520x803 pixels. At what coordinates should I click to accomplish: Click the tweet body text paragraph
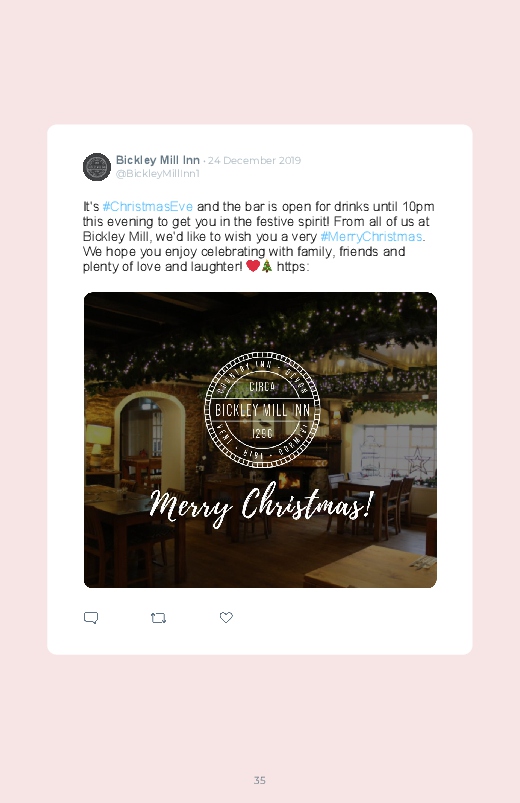[259, 236]
